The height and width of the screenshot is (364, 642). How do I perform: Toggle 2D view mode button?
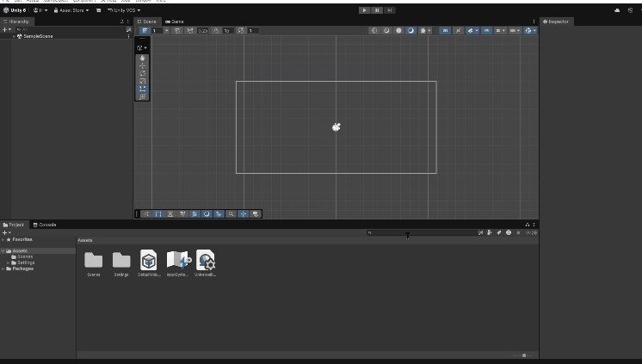coord(445,30)
